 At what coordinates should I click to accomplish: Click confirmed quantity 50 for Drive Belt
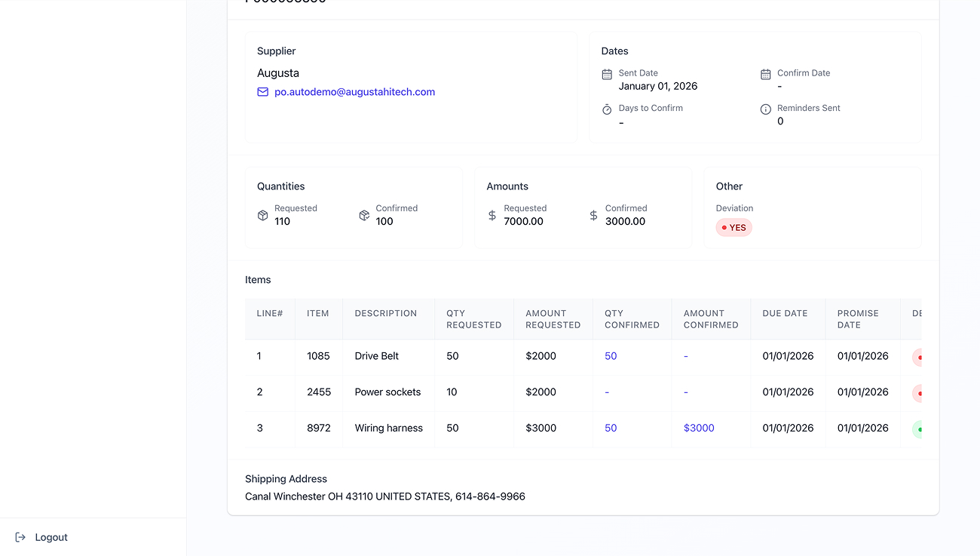coord(611,356)
